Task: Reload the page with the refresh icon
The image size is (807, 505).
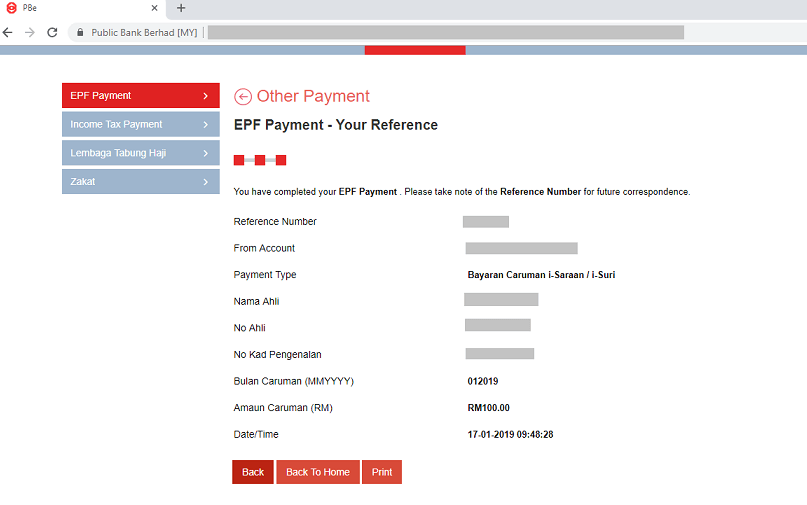Action: (x=52, y=32)
